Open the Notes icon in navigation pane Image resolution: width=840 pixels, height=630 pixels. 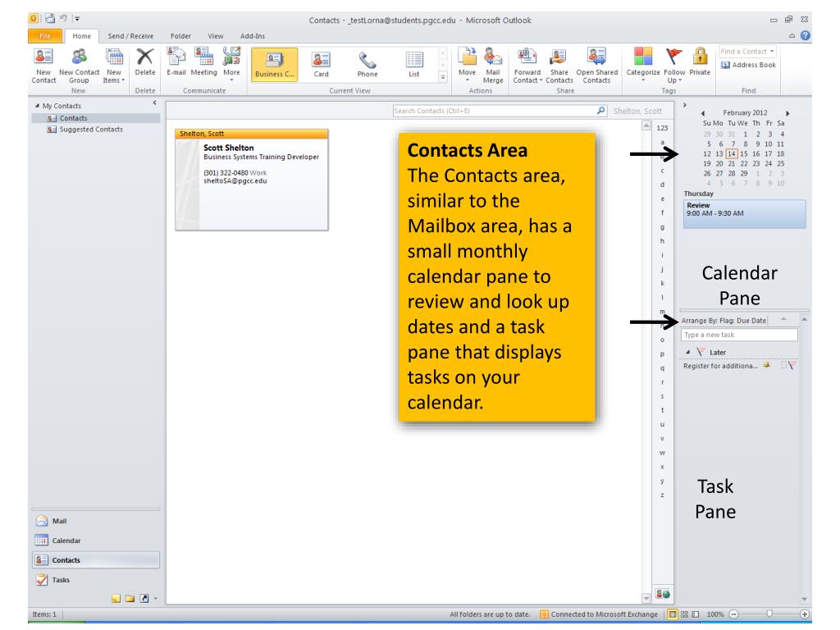tap(116, 598)
